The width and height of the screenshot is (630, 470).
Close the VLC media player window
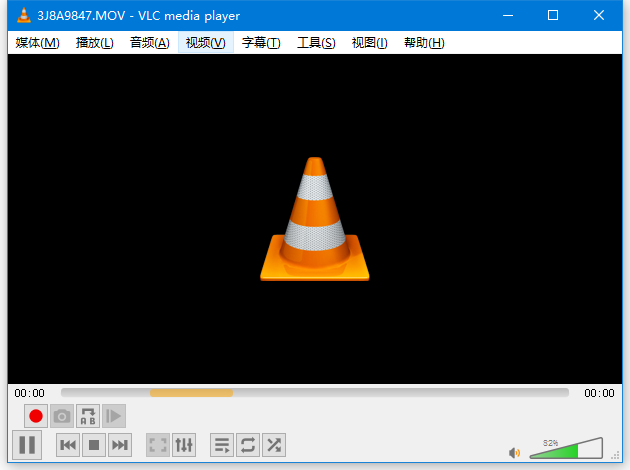coord(599,15)
